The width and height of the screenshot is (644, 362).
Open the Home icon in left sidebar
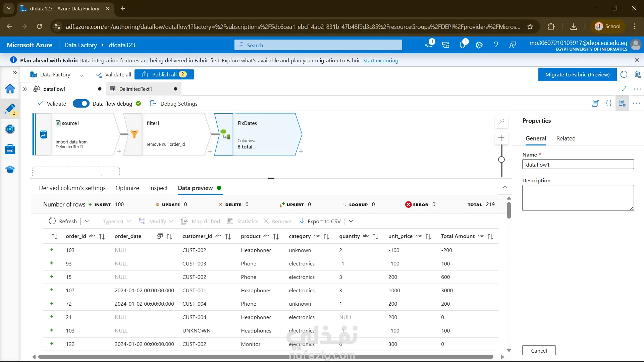10,89
